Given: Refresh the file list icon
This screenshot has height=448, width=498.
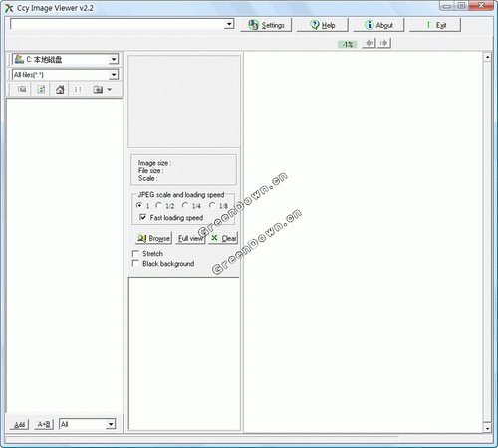Looking at the screenshot, I should pos(41,89).
